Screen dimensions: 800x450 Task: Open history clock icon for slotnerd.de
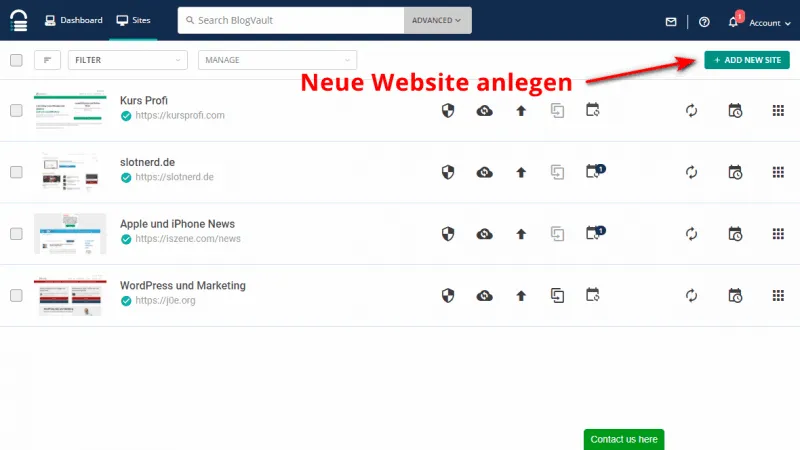coord(735,172)
